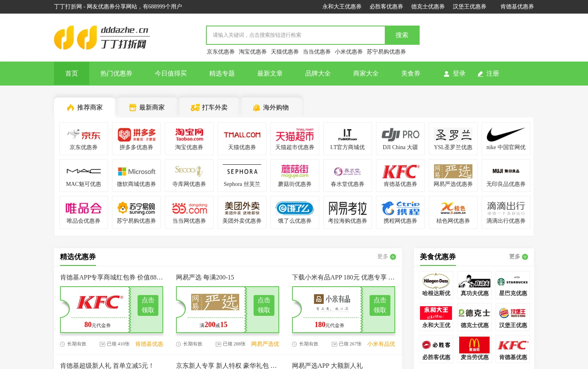Click the keyword search input field
The image size is (588, 369).
coord(296,35)
